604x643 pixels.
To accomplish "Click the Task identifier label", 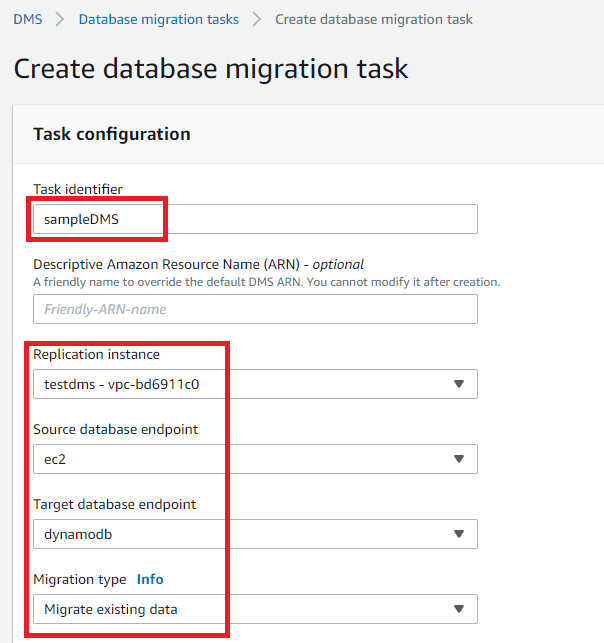I will pyautogui.click(x=78, y=189).
